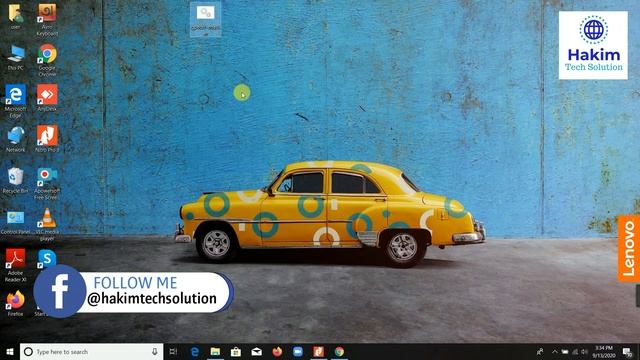Show hidden system tray icons
Screen dimensions: 640x360
click(555, 351)
